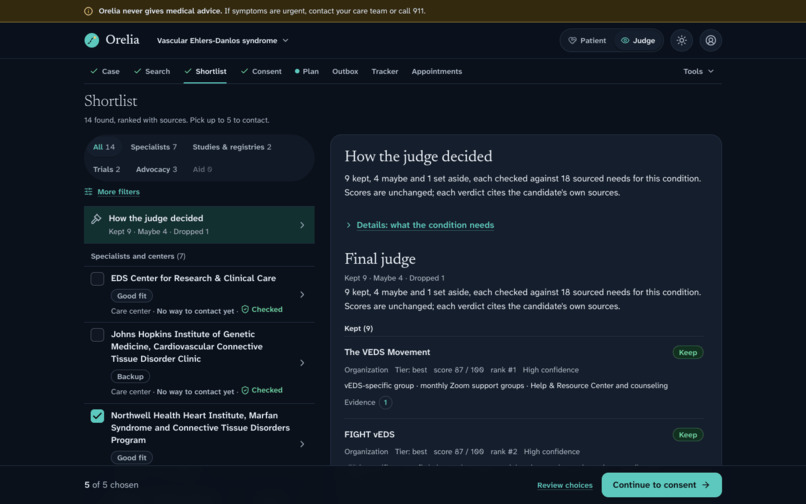The height and width of the screenshot is (504, 806).
Task: Filter by All 14 results
Action: tap(104, 147)
